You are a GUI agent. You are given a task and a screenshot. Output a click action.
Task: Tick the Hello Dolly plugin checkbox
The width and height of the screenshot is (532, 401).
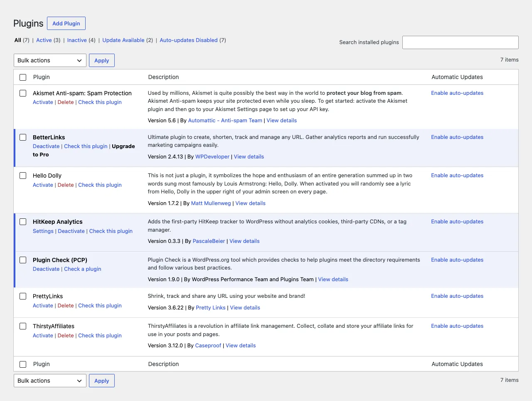tap(23, 176)
